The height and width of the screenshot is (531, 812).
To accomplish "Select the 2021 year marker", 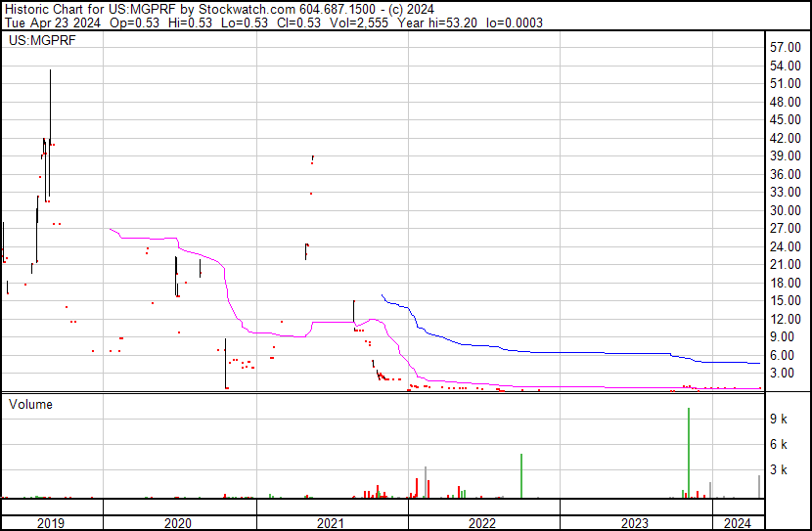I will (331, 523).
